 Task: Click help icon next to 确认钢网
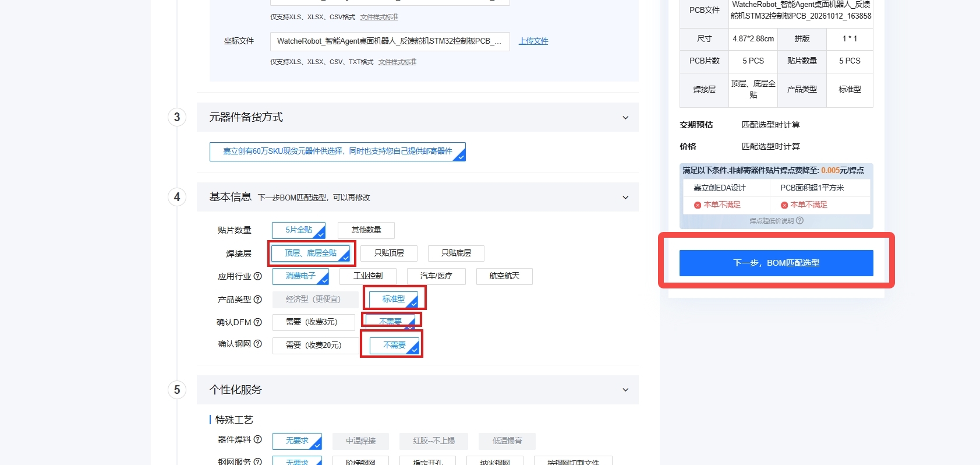click(x=258, y=344)
